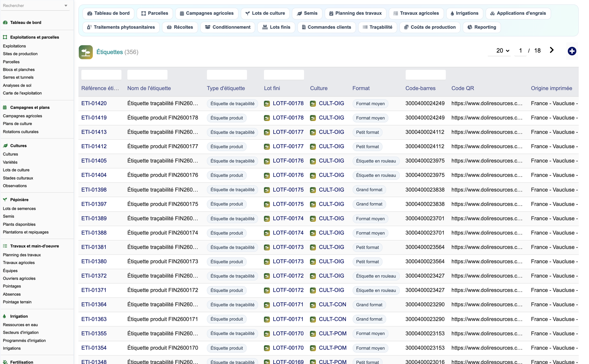Viewport: 589px width, 364px height.
Task: Switch to the Semis tab
Action: tap(307, 13)
